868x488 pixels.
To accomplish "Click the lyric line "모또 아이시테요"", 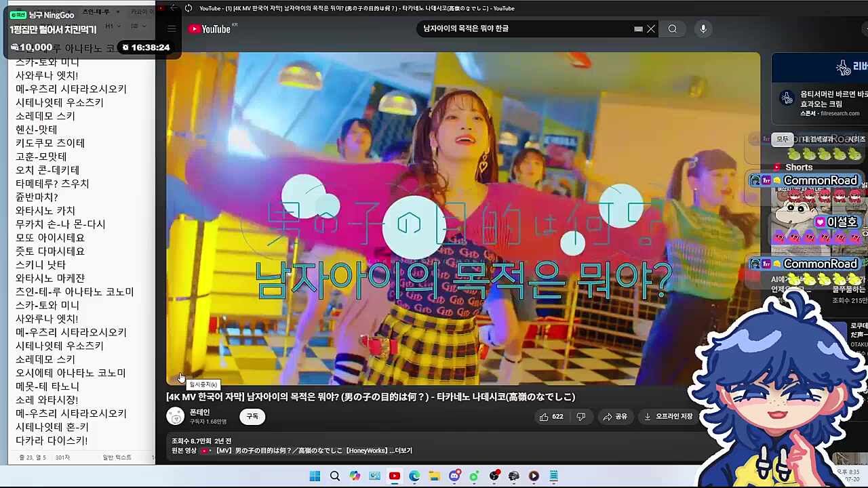I will pyautogui.click(x=50, y=238).
